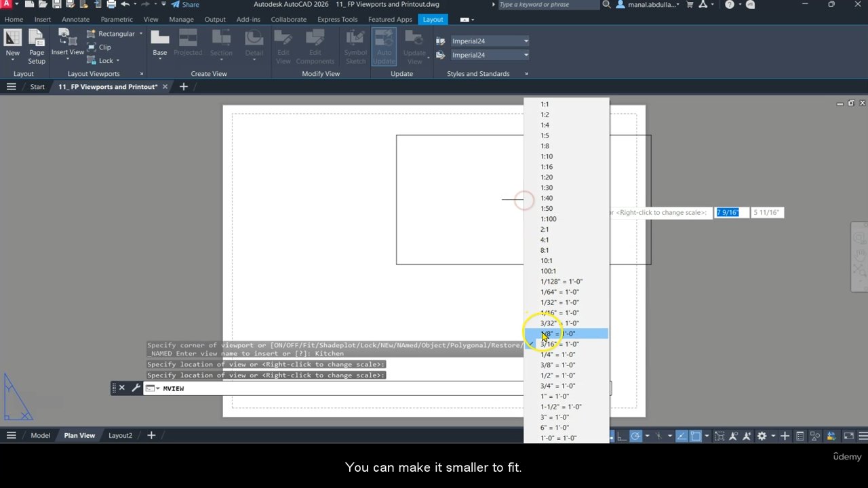The image size is (868, 488).
Task: Click the Share button
Action: pos(185,4)
